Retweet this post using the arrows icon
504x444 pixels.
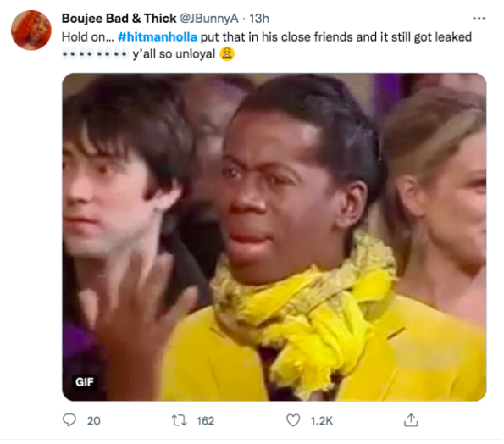(x=179, y=420)
